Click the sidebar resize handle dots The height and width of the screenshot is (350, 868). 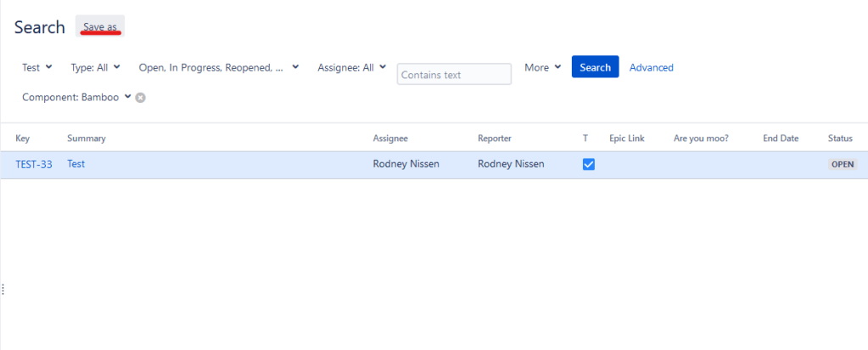point(3,290)
